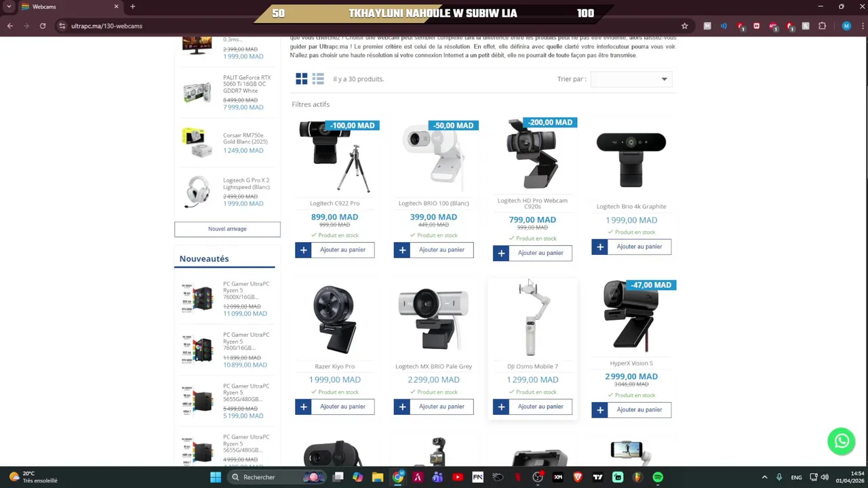
Task: Open PALIT GeForce RTX 5060 Ti sidebar item
Action: 247,84
